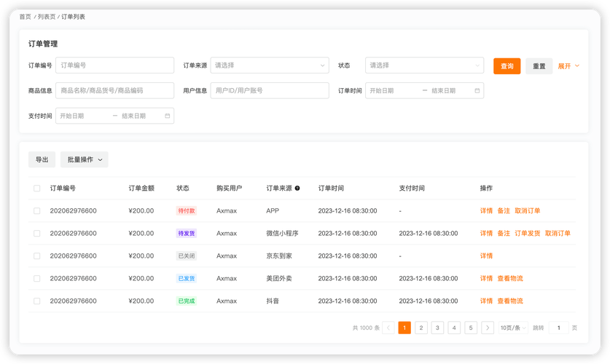Click the 查询 search button
The height and width of the screenshot is (364, 610).
[507, 66]
